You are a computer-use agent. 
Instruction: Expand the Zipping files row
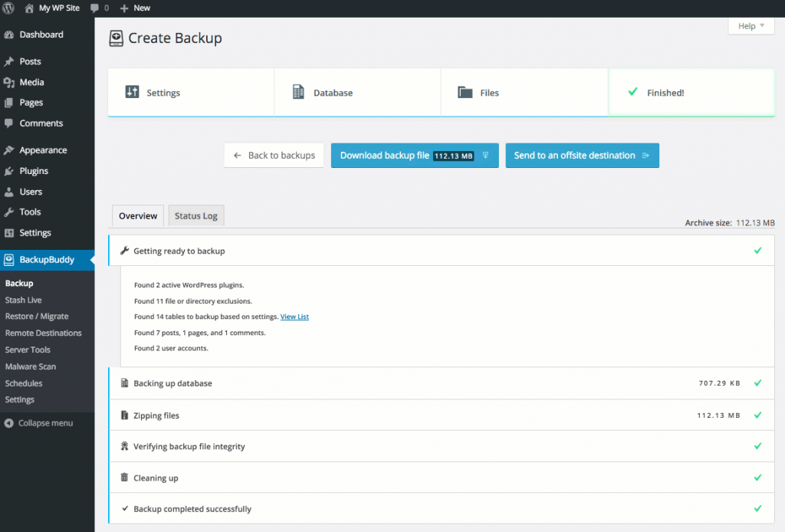pyautogui.click(x=156, y=415)
